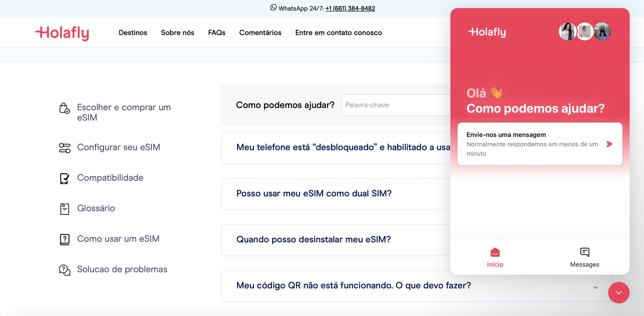Screen dimensions: 644x316
Task: Click the red arrow send message icon
Action: [609, 144]
